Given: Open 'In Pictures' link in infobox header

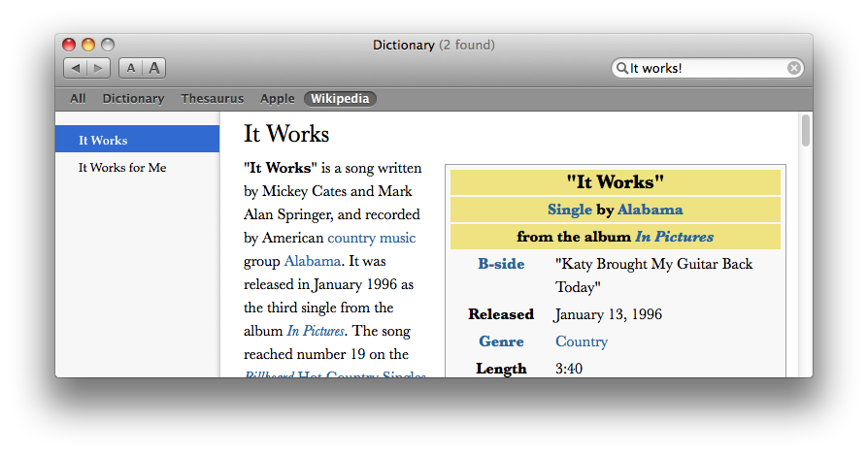Looking at the screenshot, I should click(674, 237).
